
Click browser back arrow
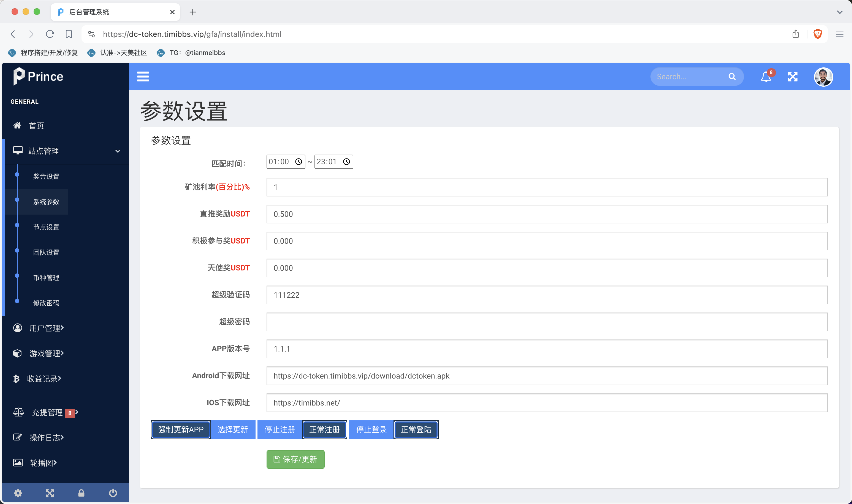click(13, 34)
